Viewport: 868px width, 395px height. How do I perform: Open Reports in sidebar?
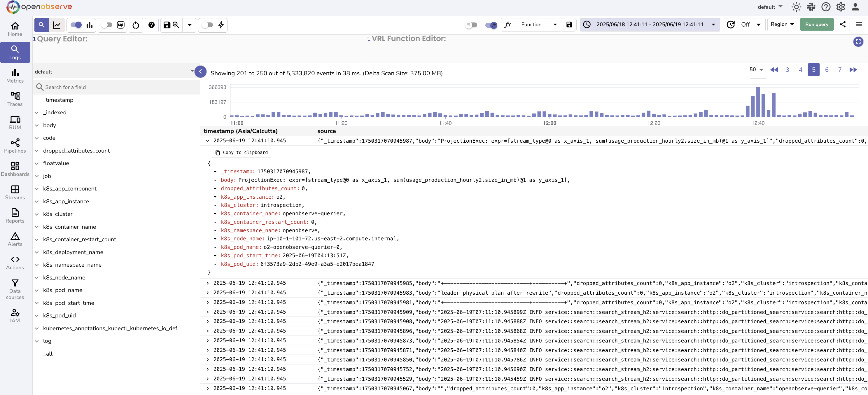(x=15, y=216)
